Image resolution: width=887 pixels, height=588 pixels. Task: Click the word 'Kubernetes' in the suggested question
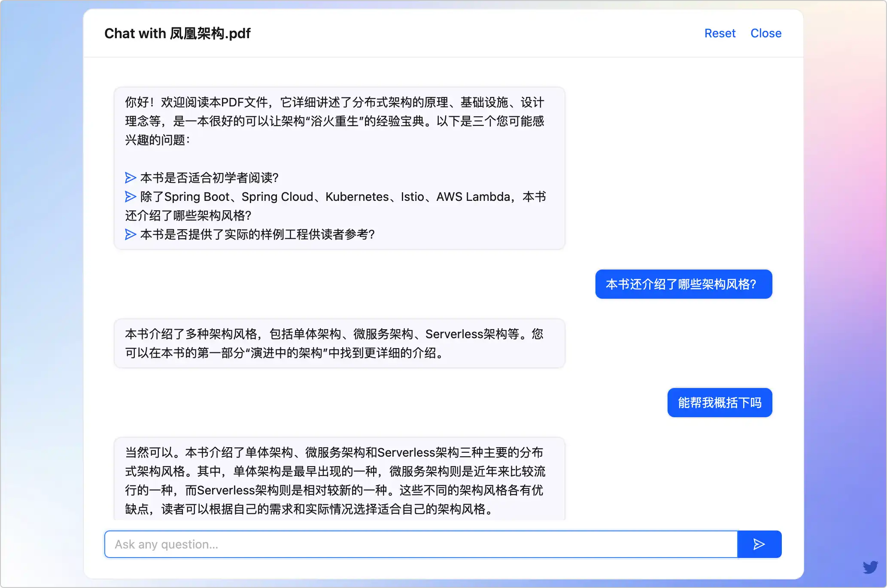pos(357,197)
